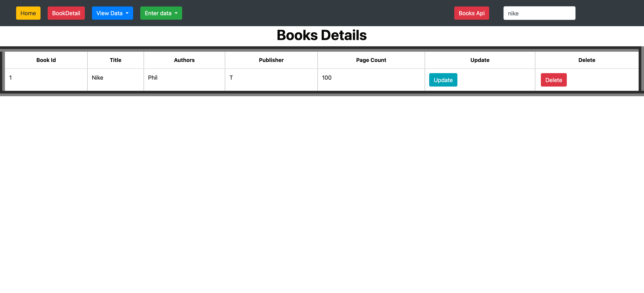Click the Authors column header

tap(184, 60)
